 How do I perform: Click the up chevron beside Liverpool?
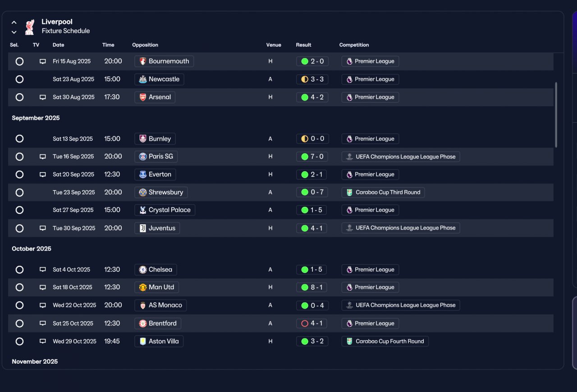(14, 22)
